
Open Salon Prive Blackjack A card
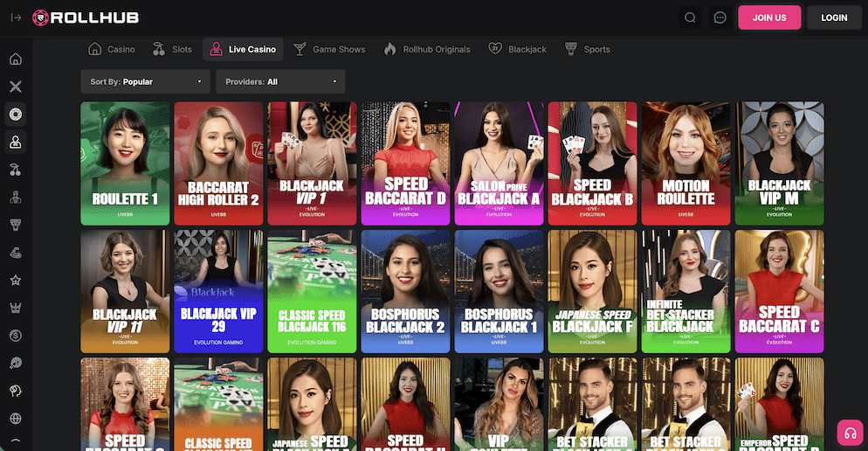tap(499, 163)
